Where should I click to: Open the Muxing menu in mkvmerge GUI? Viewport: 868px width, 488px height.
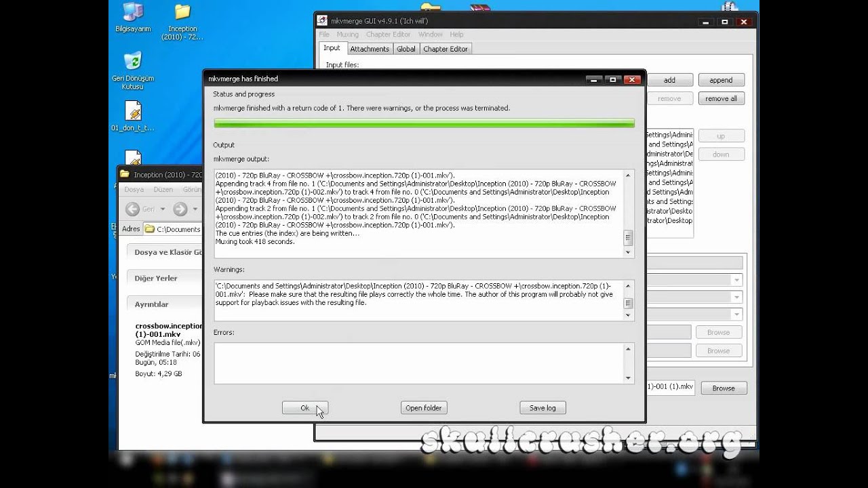click(348, 35)
